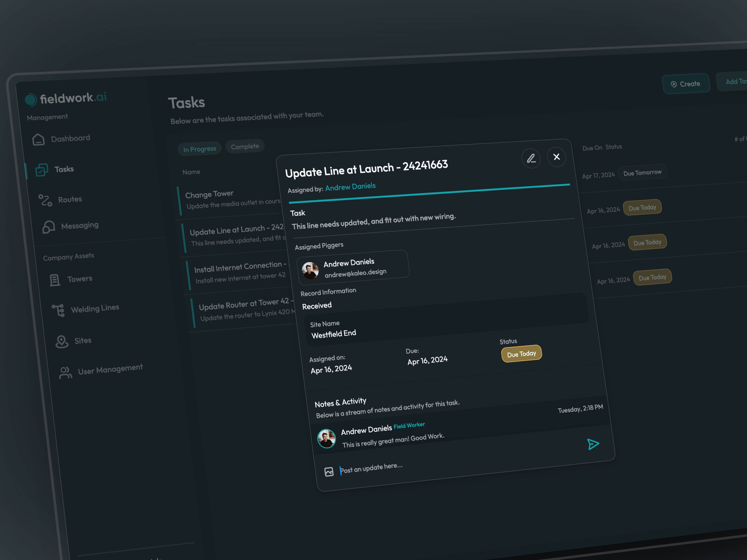This screenshot has width=747, height=560.
Task: Click the note 'This is really great man! Good Work.'
Action: click(x=393, y=440)
